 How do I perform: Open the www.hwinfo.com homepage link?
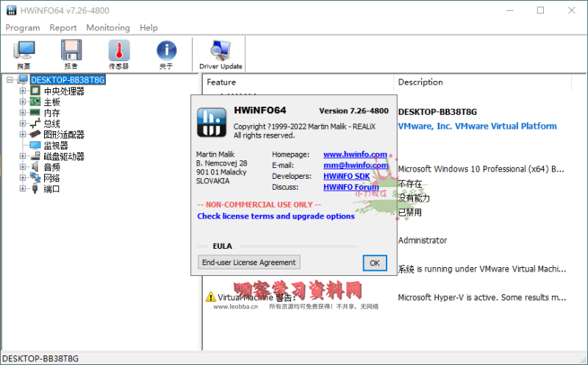coord(355,155)
